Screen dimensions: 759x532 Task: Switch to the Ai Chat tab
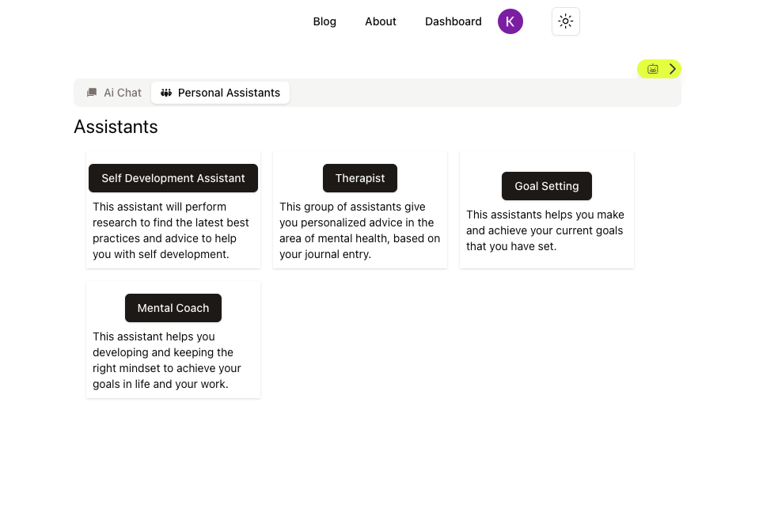(115, 93)
